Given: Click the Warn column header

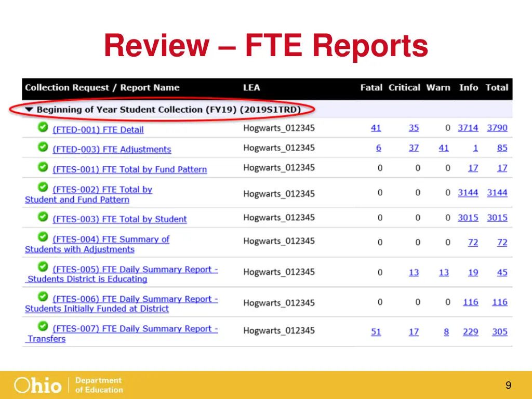Looking at the screenshot, I should coord(438,87).
